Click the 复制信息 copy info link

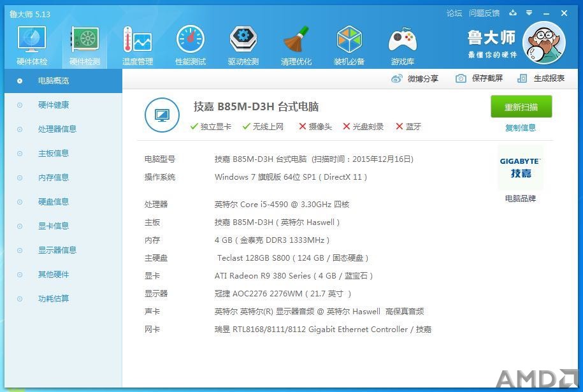521,127
